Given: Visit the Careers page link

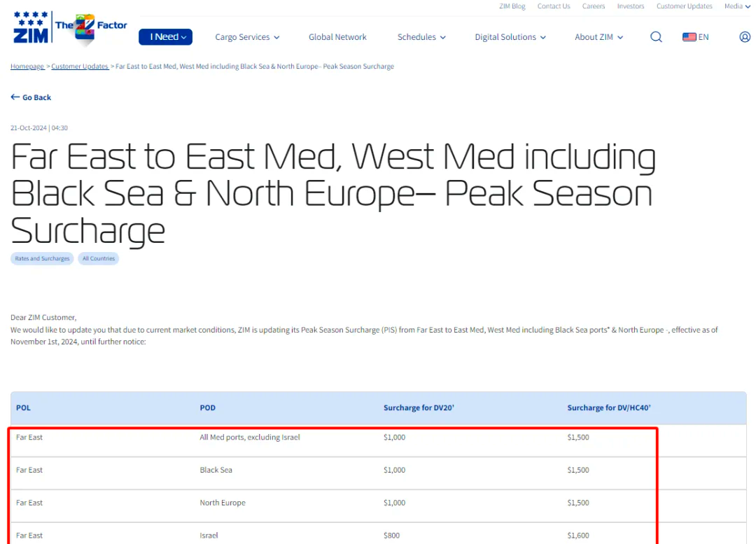Looking at the screenshot, I should 594,6.
